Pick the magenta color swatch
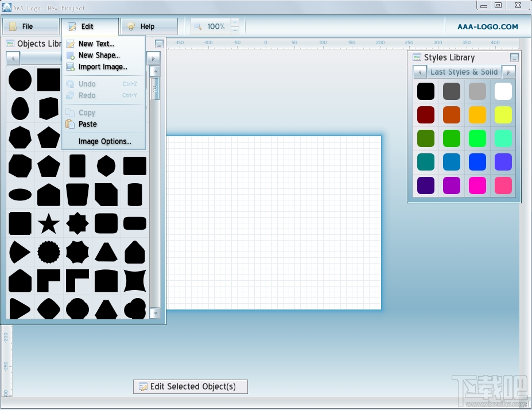Screen dimensions: 532x410 (477, 185)
